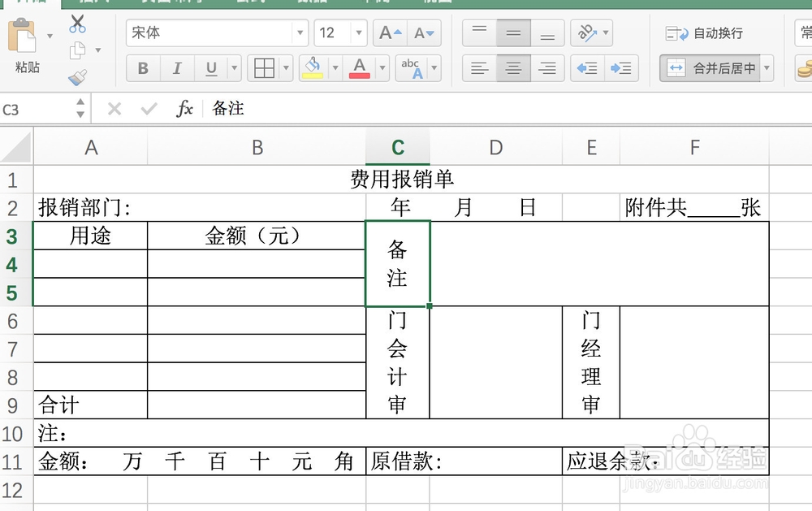
Task: Open the scissors cut tool
Action: 79,24
